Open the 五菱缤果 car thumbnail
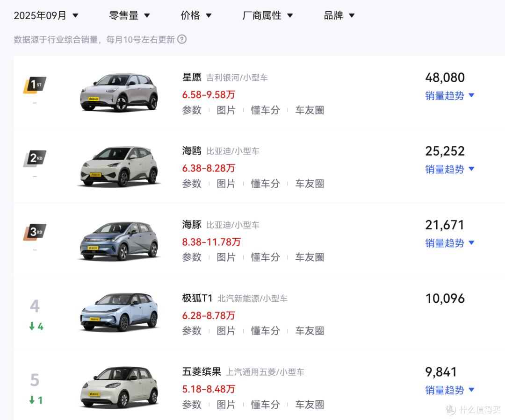Image resolution: width=505 pixels, height=420 pixels. click(x=119, y=387)
